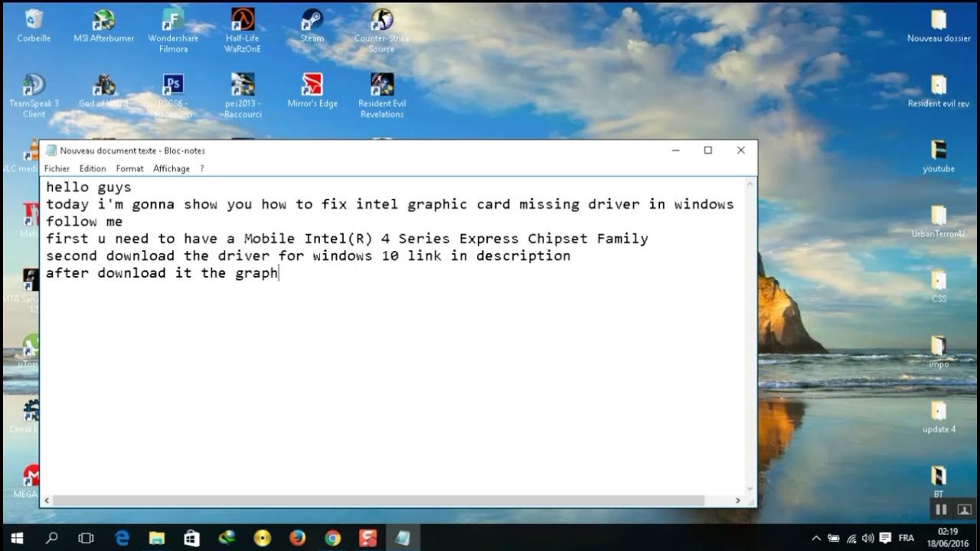
Task: Open the Format menu in Notepad
Action: pos(129,168)
